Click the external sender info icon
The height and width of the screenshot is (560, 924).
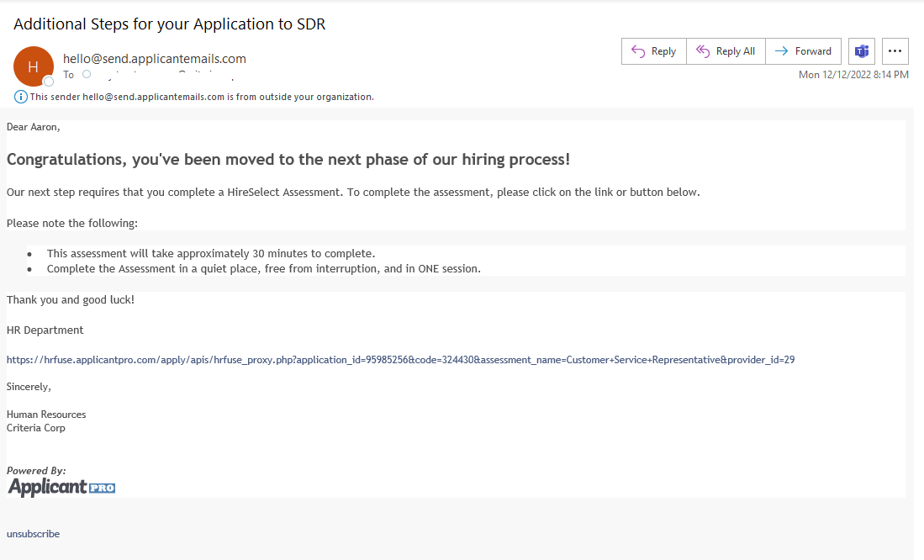pyautogui.click(x=21, y=97)
